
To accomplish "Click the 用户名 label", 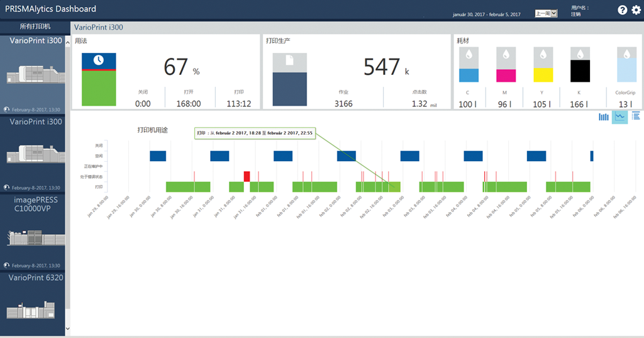I will coord(579,8).
